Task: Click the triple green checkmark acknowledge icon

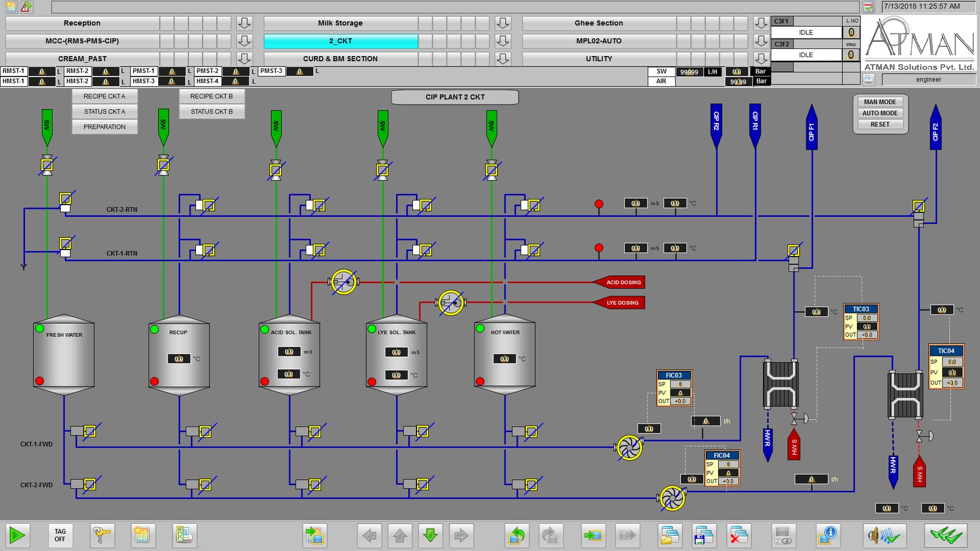Action: tap(946, 535)
